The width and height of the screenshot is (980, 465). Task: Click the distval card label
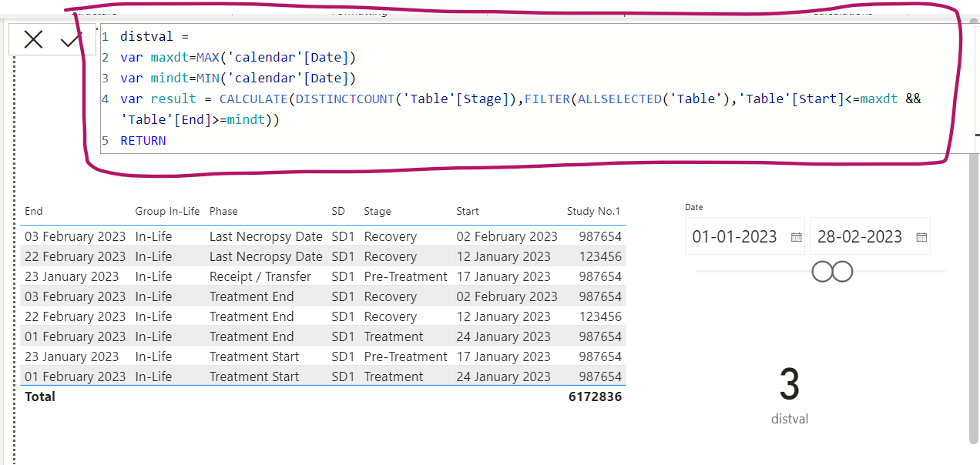tap(790, 420)
